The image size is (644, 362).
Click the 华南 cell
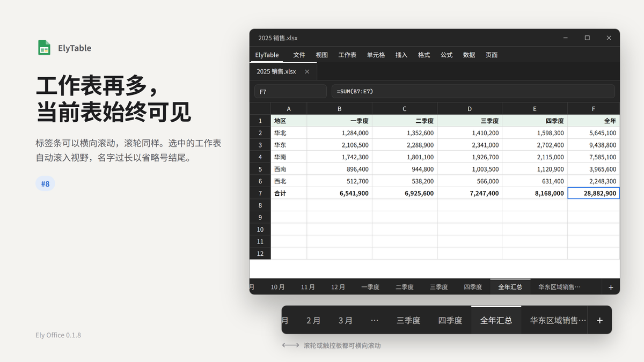pos(289,157)
